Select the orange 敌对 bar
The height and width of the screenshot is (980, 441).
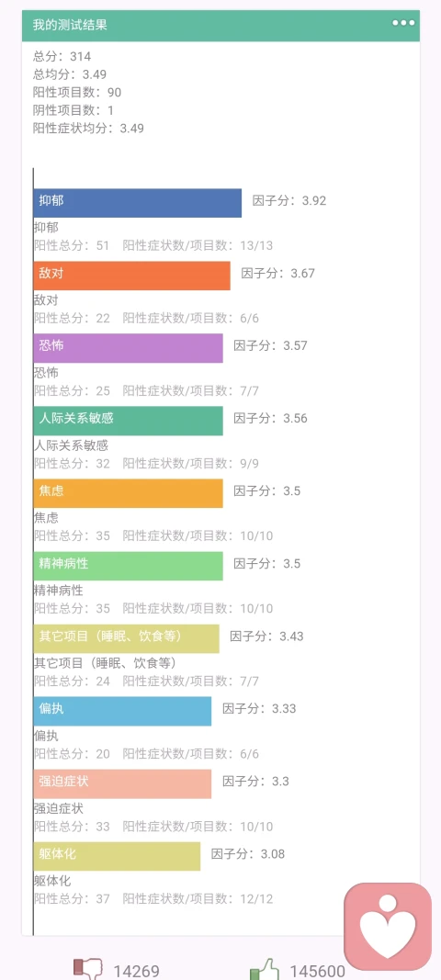coord(132,276)
